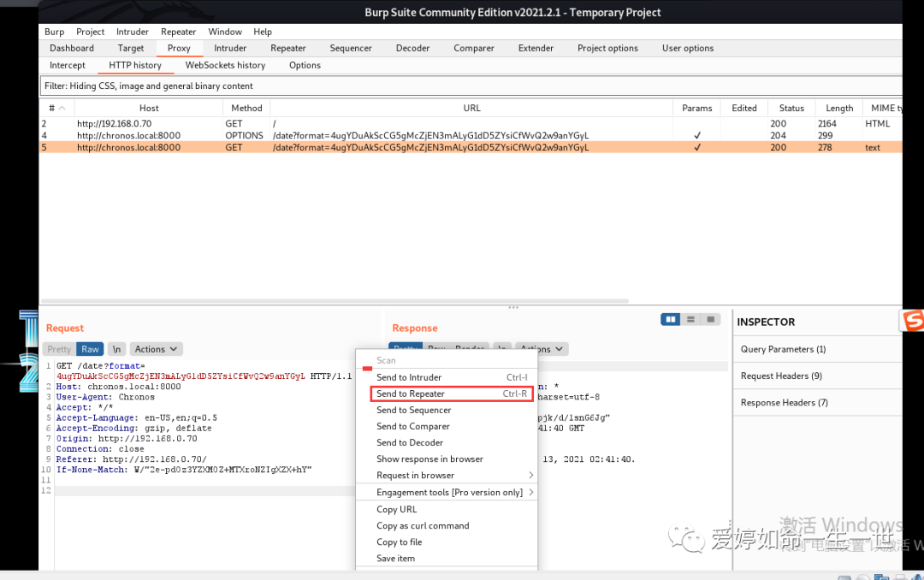Open the WebSockets history sub-tab
The image size is (924, 580).
click(226, 65)
